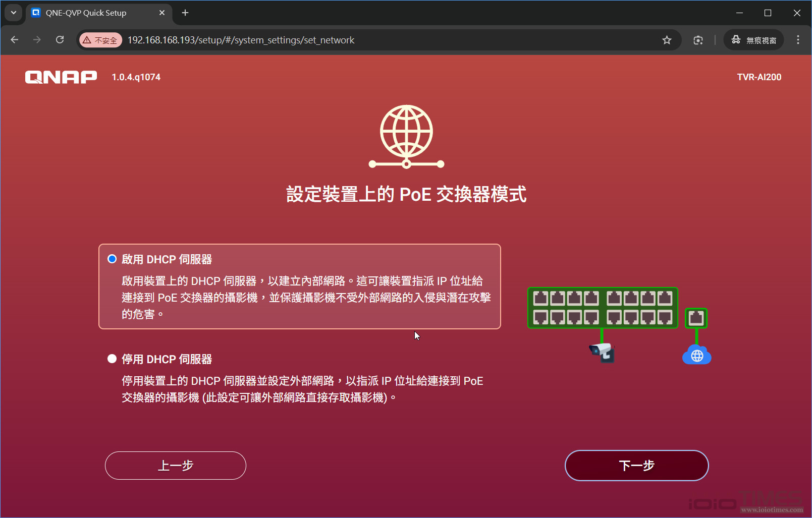The width and height of the screenshot is (812, 518).
Task: Click the bookmark star in the address bar
Action: (667, 40)
